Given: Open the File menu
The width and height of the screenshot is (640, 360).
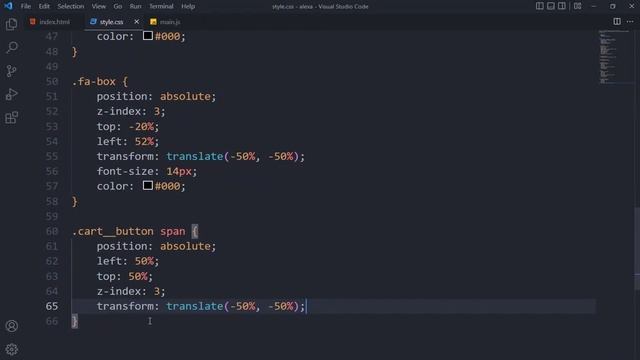Looking at the screenshot, I should click(26, 6).
